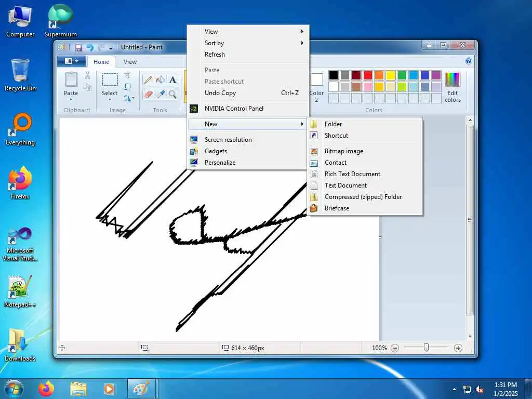Image resolution: width=532 pixels, height=399 pixels.
Task: Create a new Folder from the submenu
Action: pyautogui.click(x=365, y=124)
